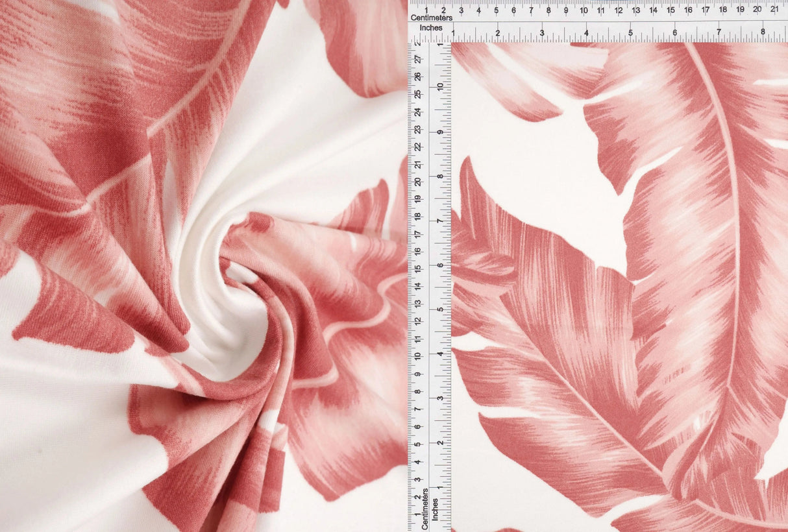Select the 7 inch mark on vertical ruler
The image size is (788, 532).
[439, 221]
